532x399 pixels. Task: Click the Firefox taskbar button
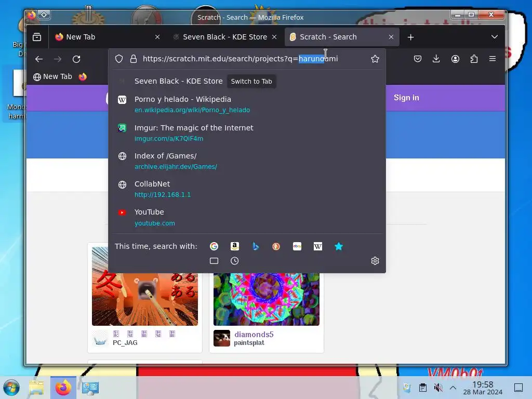[63, 388]
